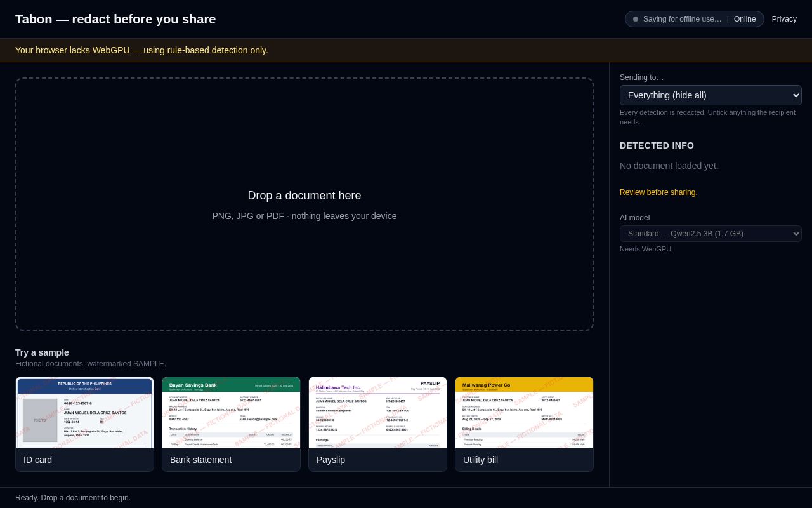
Task: Click the 'Tabon — redact before you share' title
Action: click(x=115, y=19)
